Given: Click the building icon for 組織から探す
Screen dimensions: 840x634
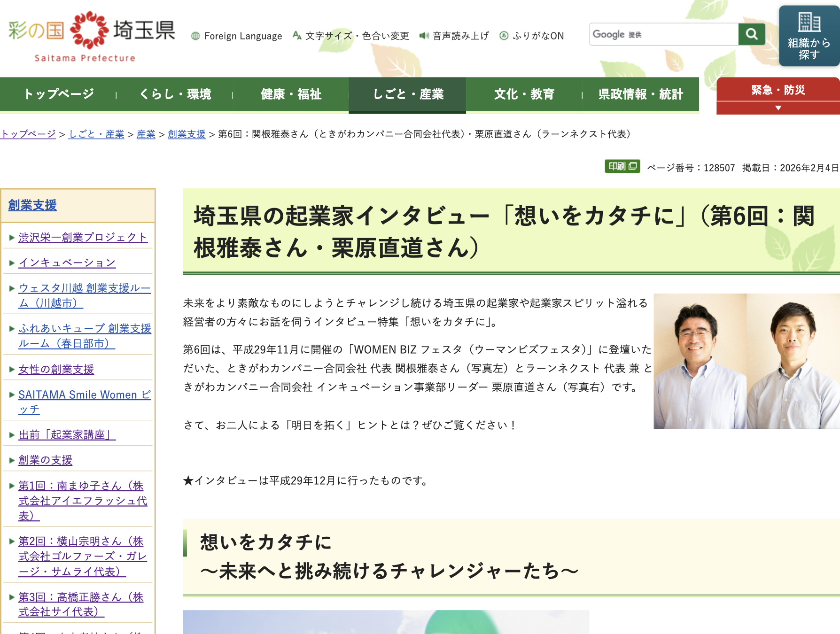Looking at the screenshot, I should pos(809,22).
